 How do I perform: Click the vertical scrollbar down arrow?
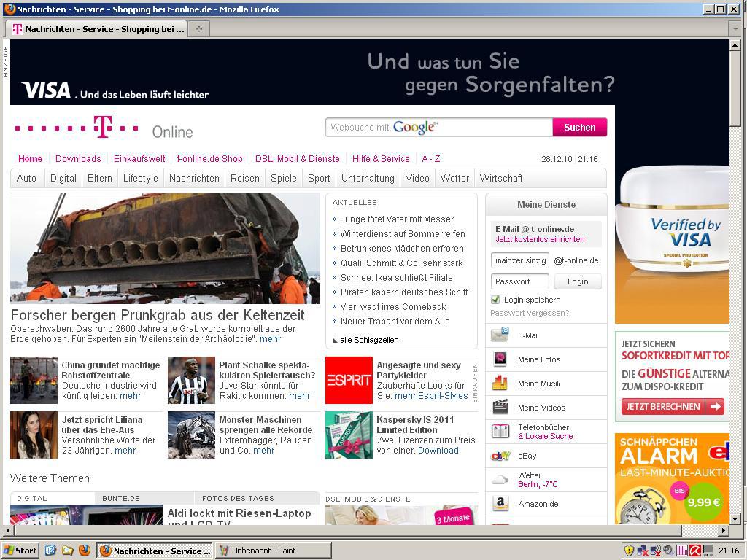pos(735,519)
